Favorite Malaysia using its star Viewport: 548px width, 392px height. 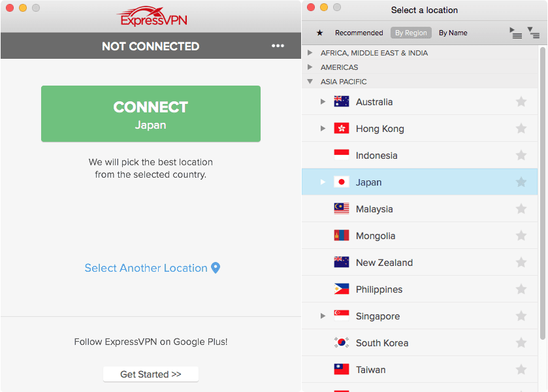pyautogui.click(x=521, y=208)
